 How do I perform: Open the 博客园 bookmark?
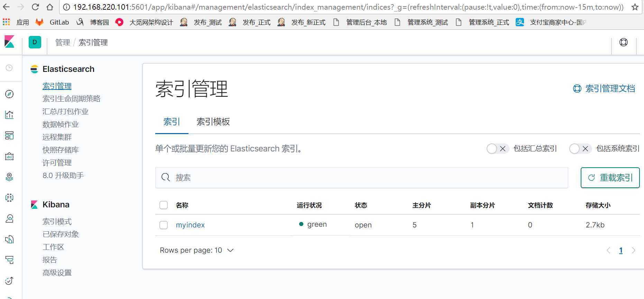coord(93,22)
